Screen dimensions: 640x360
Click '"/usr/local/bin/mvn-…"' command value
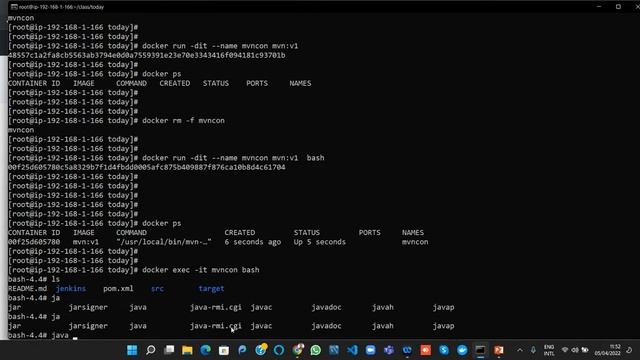(x=164, y=242)
